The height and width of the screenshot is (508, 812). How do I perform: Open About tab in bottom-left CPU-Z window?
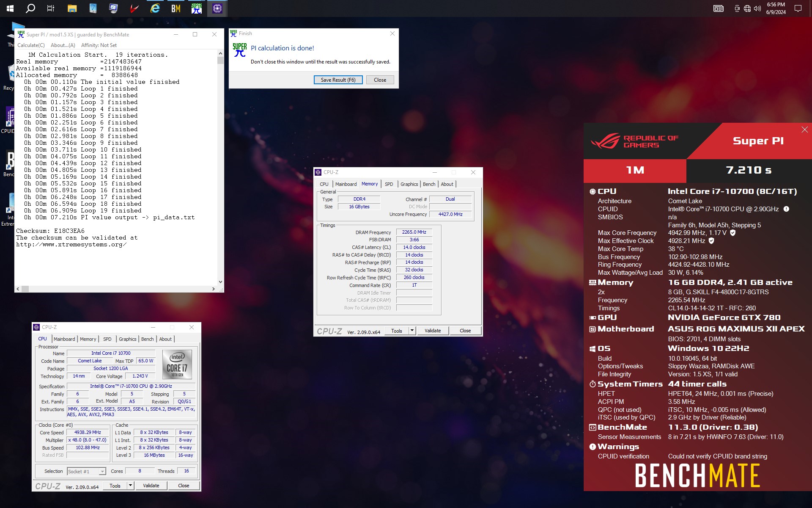tap(165, 339)
